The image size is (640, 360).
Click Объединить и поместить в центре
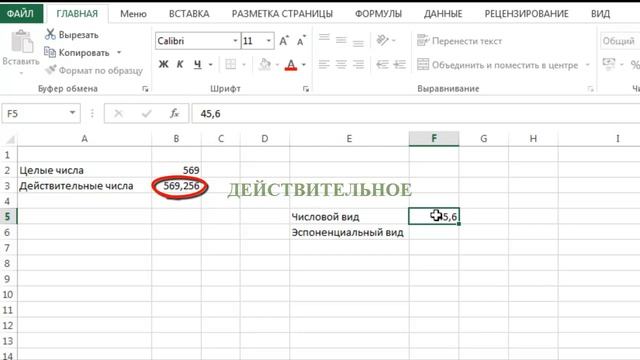(498, 65)
